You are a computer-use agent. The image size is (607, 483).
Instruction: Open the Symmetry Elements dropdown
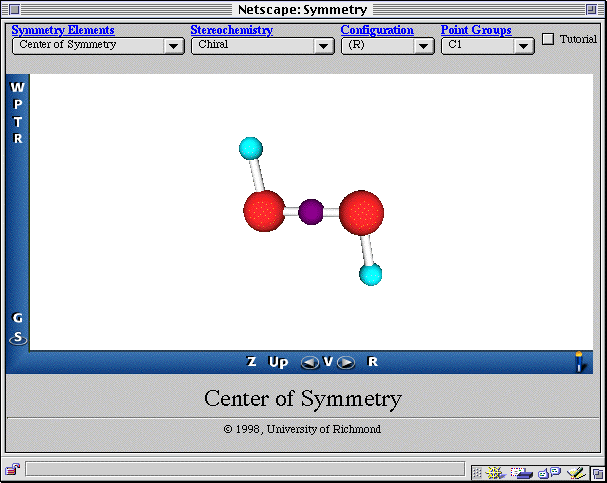(x=97, y=45)
